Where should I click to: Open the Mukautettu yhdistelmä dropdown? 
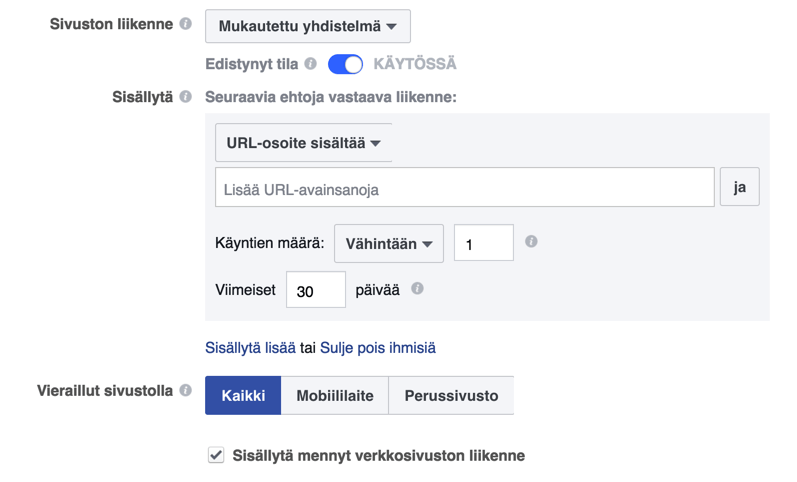tap(308, 26)
